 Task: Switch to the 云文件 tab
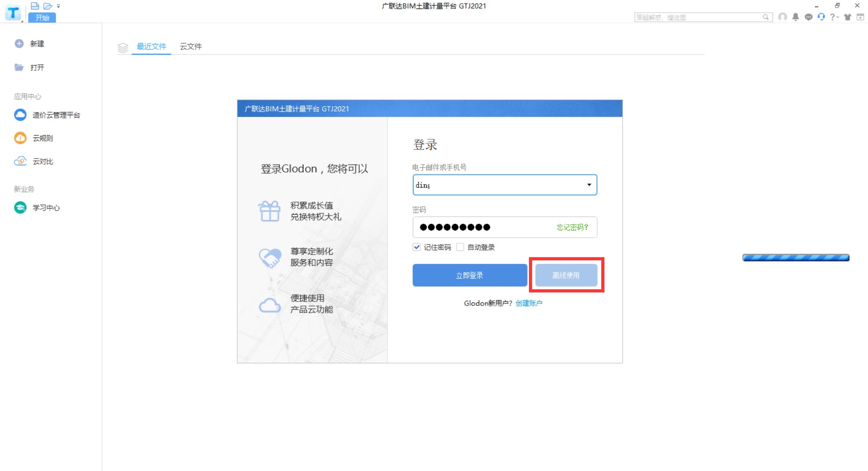(191, 46)
